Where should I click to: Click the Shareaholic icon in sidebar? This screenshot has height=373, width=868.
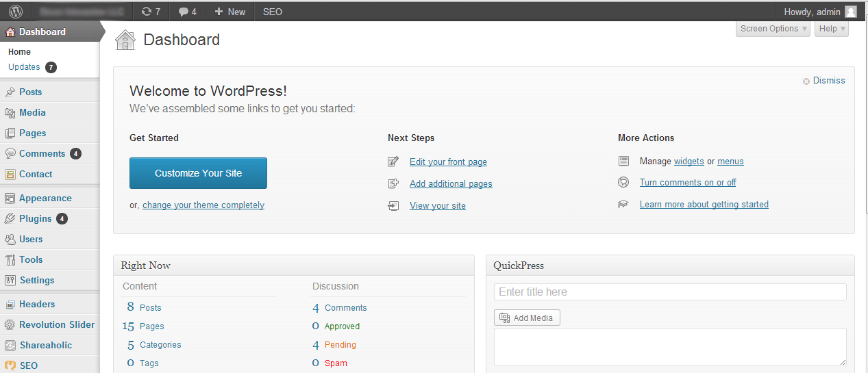[x=10, y=345]
